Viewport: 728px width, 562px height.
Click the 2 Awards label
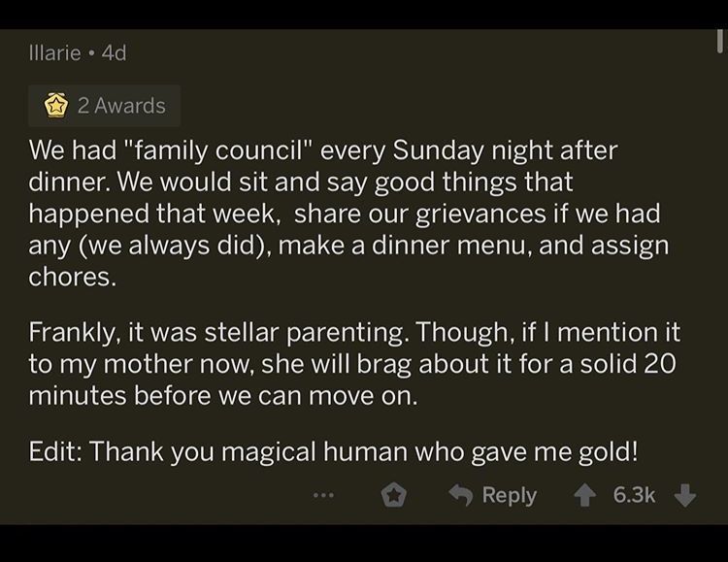121,106
